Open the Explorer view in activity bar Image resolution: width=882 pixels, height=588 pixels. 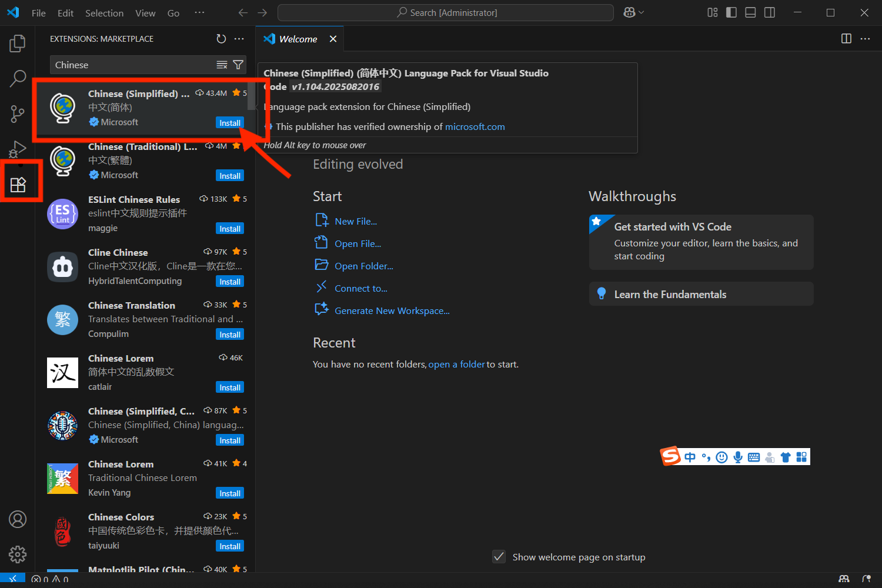click(18, 43)
